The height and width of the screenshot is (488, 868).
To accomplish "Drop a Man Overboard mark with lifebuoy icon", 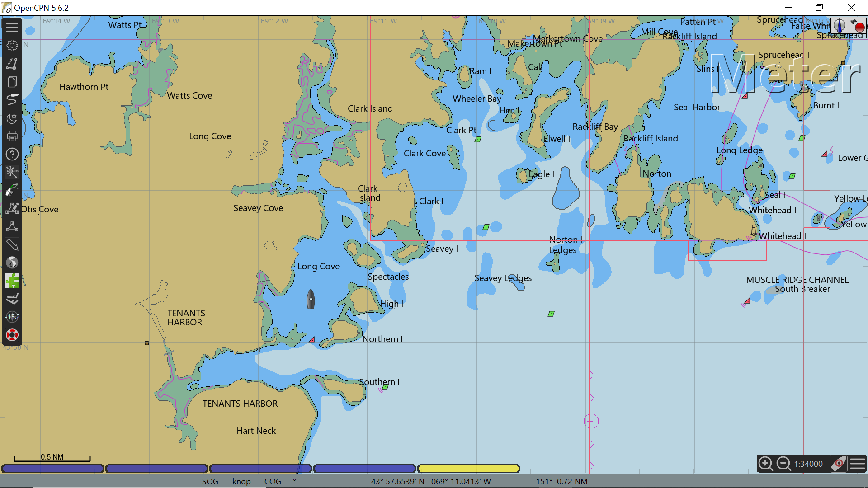I will [x=12, y=335].
